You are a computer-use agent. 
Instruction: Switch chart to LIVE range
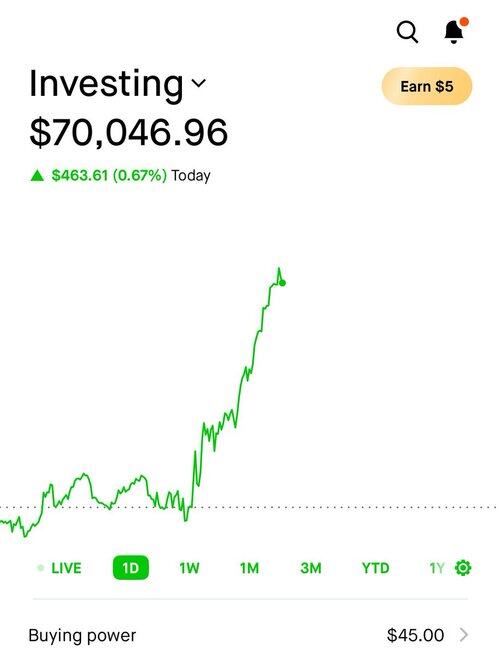point(66,568)
